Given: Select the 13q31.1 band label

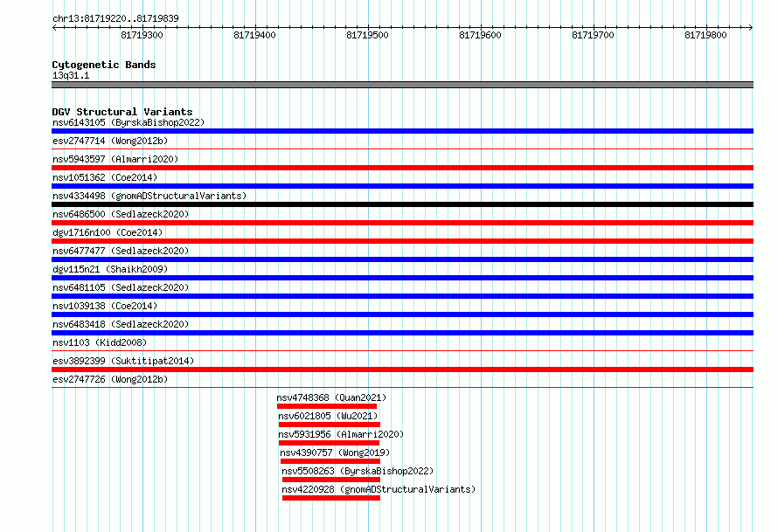Looking at the screenshot, I should 71,75.
